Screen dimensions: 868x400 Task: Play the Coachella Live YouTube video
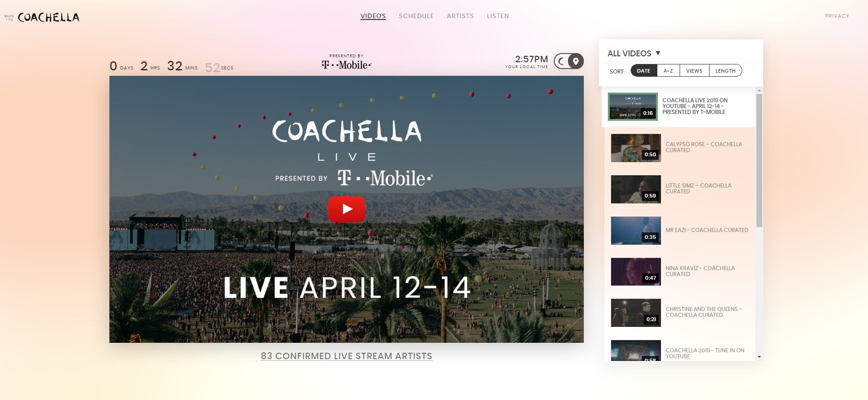[x=347, y=209]
